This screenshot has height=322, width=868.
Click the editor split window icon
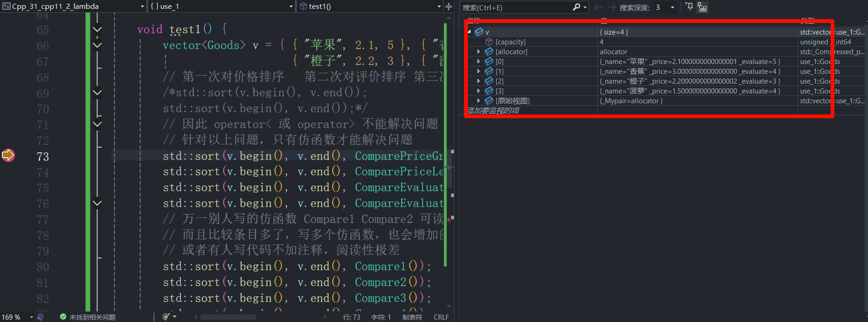click(449, 6)
